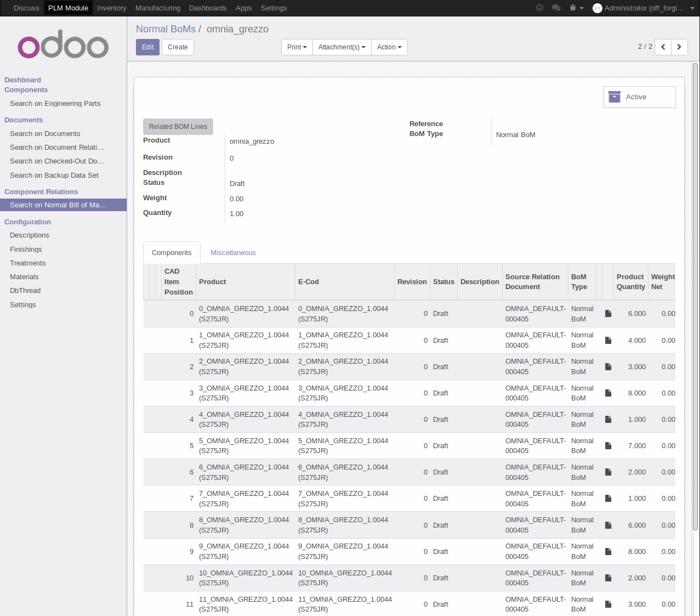Screen dimensions: 700x616
Task: Click the Edit button
Action: click(147, 47)
